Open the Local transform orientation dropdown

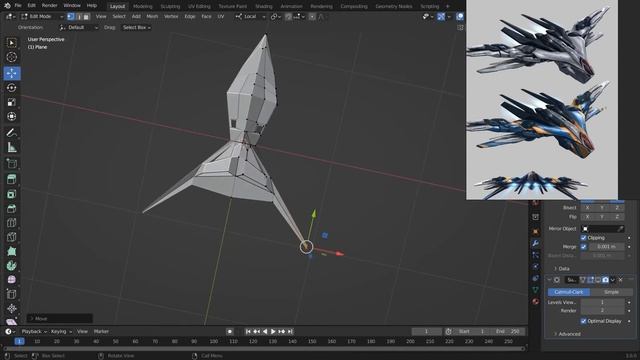pyautogui.click(x=250, y=17)
